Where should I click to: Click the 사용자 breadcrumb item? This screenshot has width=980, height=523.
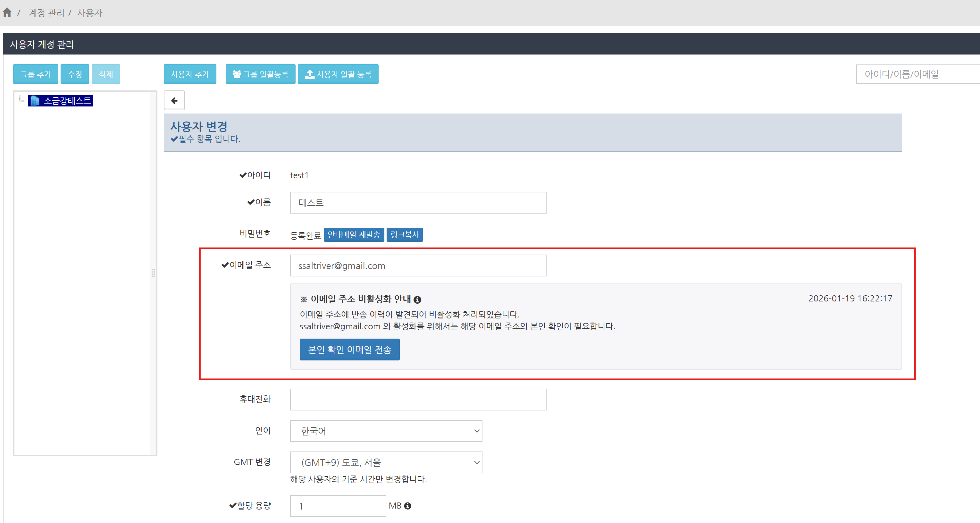pos(90,13)
